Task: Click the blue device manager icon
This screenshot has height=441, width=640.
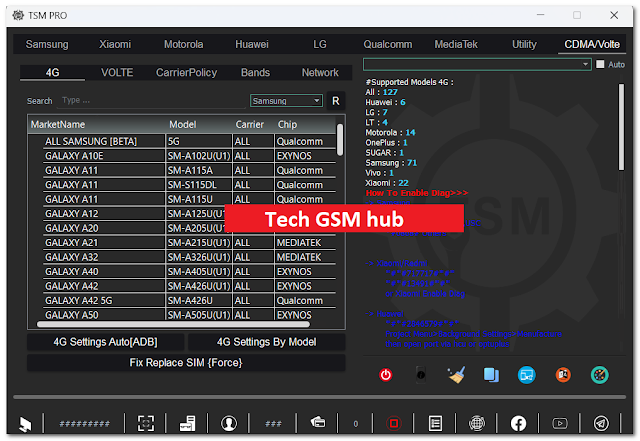Action: (x=527, y=374)
